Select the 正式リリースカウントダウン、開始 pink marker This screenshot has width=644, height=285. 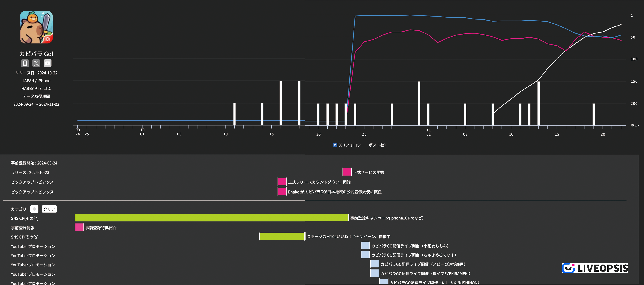click(282, 182)
